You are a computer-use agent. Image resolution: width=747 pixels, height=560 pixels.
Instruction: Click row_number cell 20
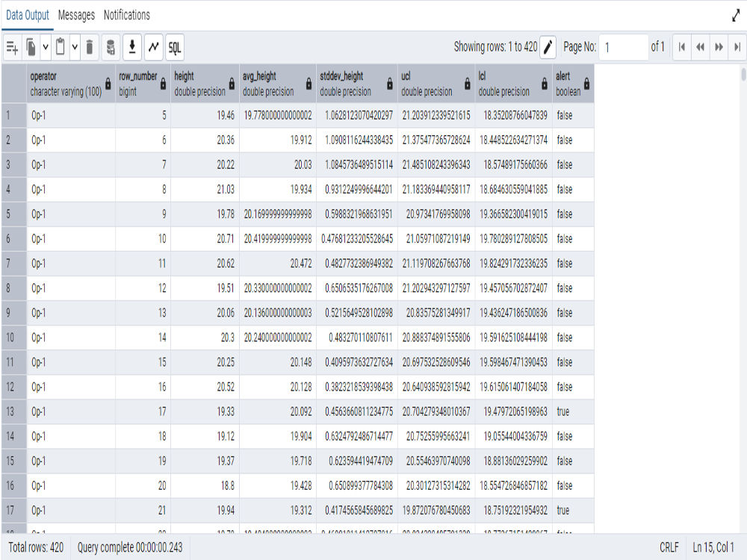[x=143, y=486]
